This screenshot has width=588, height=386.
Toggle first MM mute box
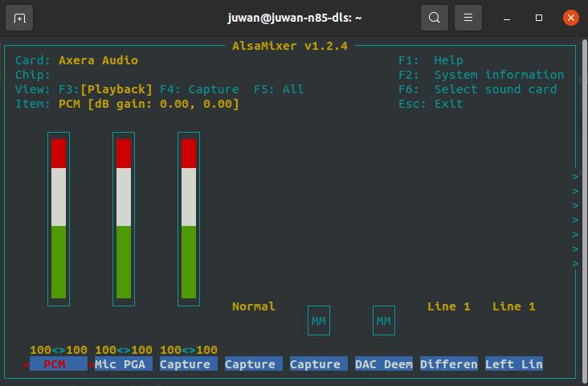[319, 321]
